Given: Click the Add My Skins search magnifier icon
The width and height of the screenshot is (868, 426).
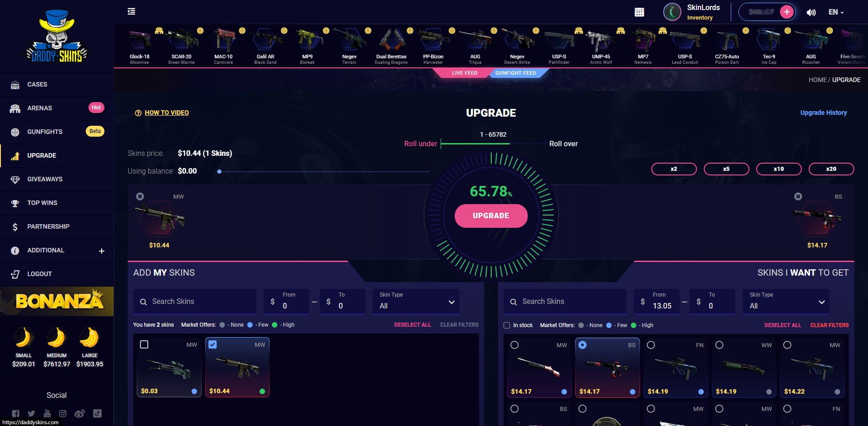Looking at the screenshot, I should [143, 302].
